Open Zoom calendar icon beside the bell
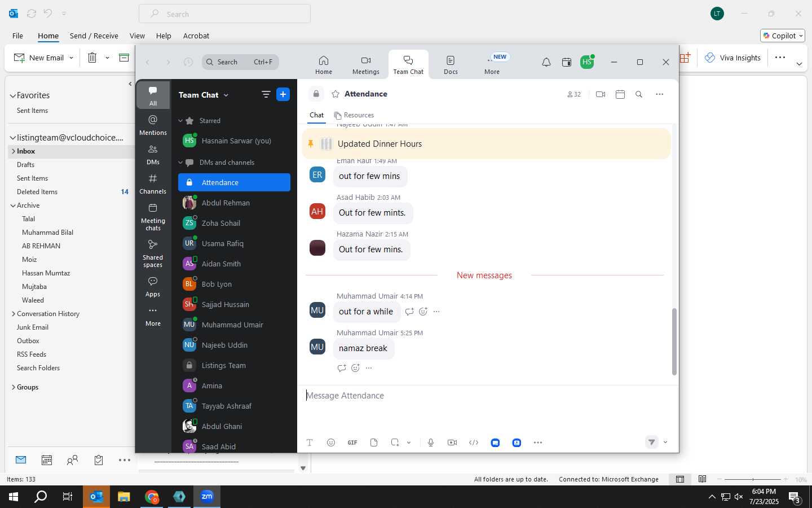The width and height of the screenshot is (812, 508). pos(567,62)
